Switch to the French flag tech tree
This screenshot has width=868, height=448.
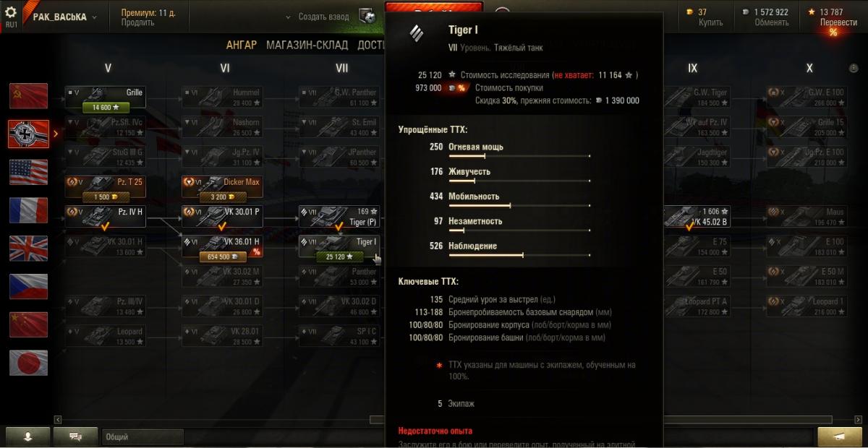(x=28, y=210)
